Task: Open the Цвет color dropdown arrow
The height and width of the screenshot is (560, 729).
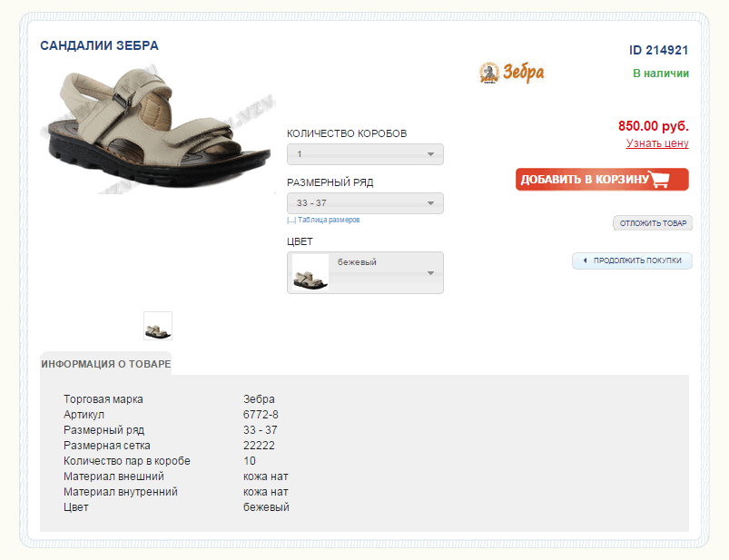Action: coord(431,272)
